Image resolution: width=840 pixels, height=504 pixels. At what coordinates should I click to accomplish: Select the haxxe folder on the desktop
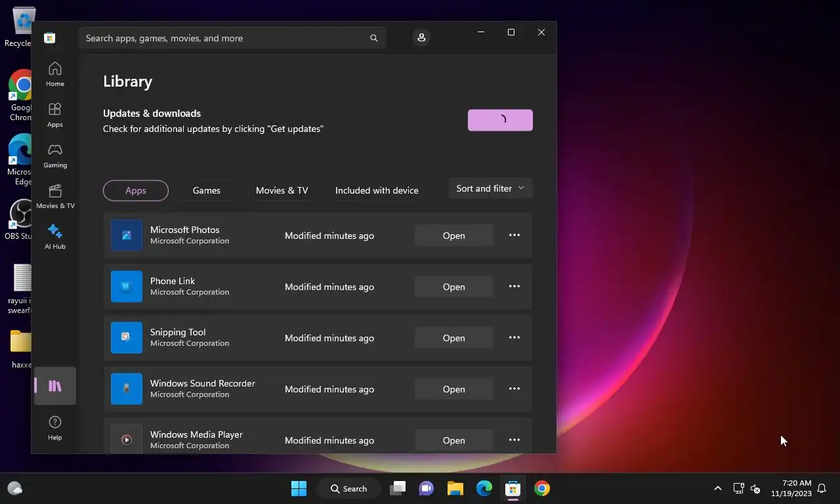click(x=21, y=349)
